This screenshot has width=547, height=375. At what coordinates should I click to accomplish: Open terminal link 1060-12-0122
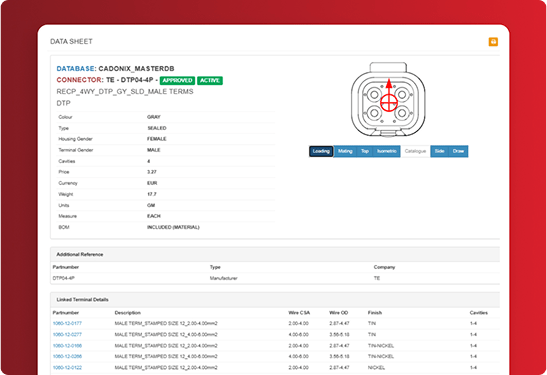point(67,368)
